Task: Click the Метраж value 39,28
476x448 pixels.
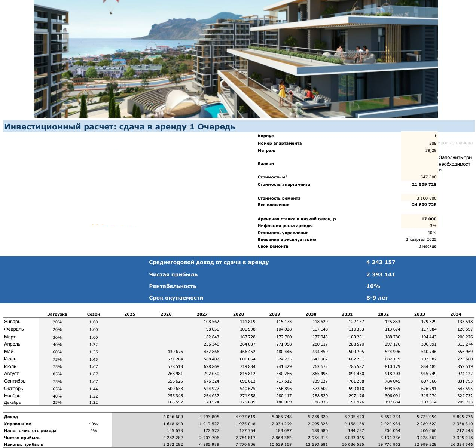Action: (x=419, y=150)
